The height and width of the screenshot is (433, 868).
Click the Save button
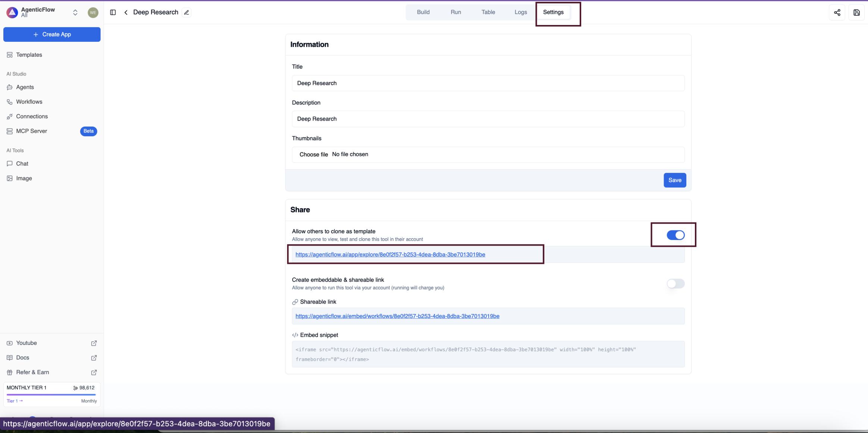[x=674, y=180]
